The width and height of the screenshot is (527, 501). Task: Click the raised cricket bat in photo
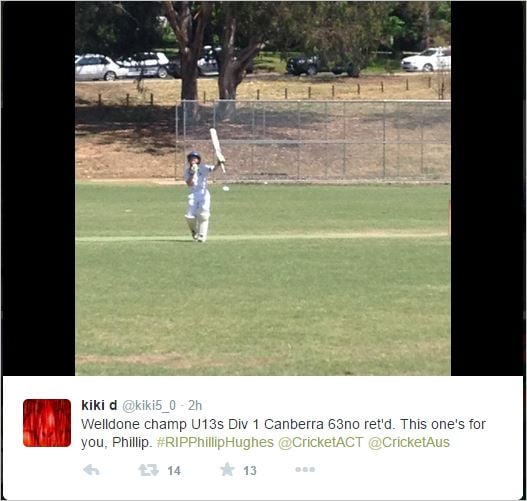(x=217, y=150)
